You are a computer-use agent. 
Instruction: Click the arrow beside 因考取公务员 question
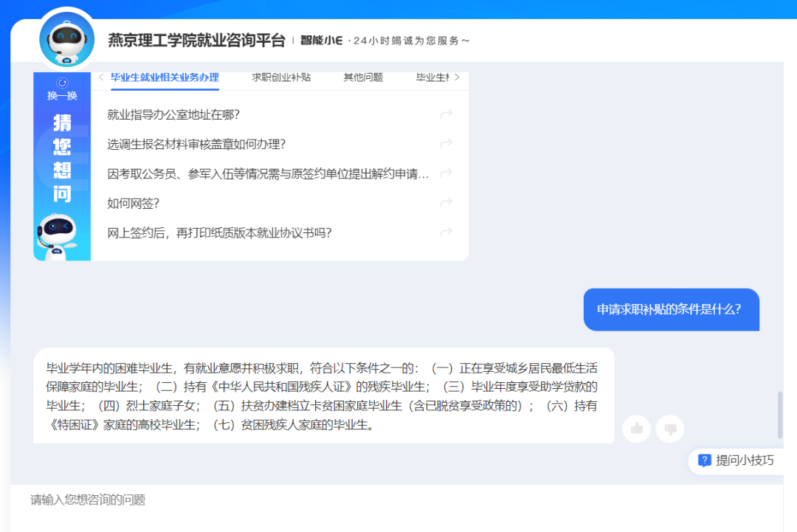coord(446,173)
